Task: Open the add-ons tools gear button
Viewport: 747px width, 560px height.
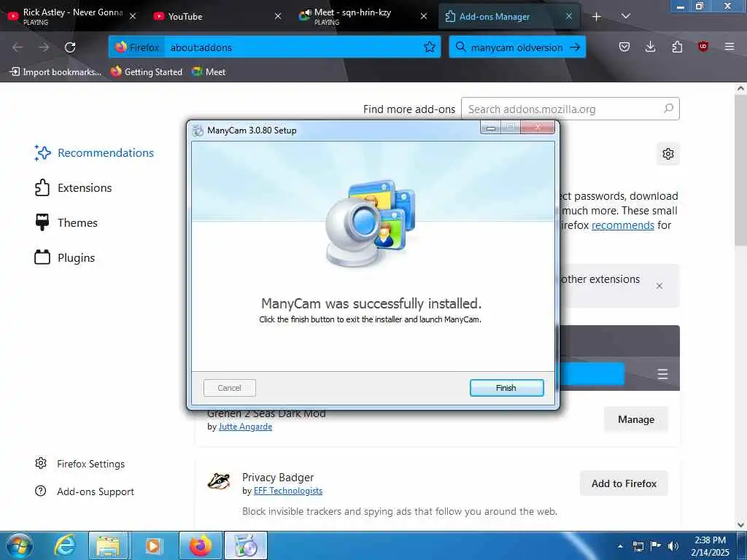Action: [668, 154]
